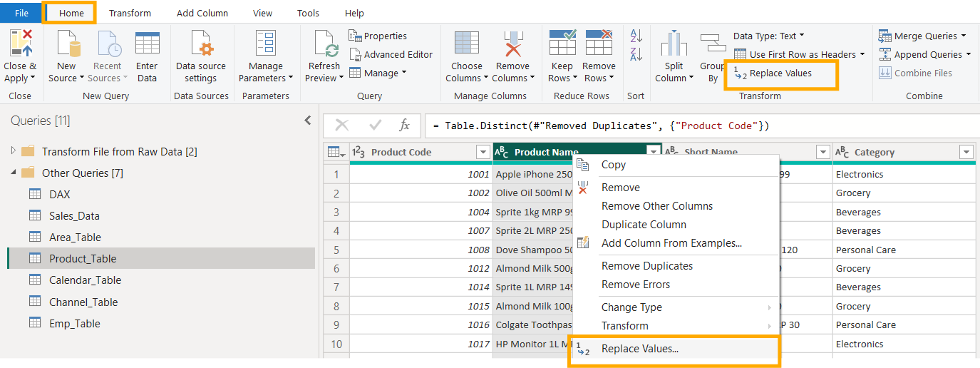Choose Remove Other Columns in the context menu

click(657, 206)
